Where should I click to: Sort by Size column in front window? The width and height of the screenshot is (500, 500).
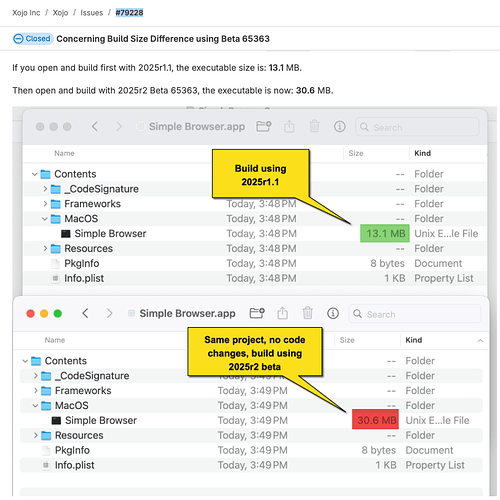pos(347,340)
